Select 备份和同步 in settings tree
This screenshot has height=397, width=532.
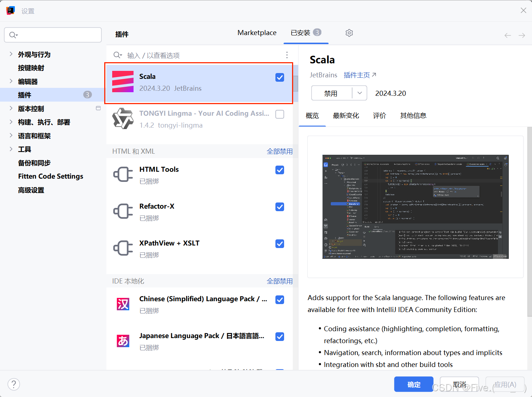click(x=34, y=163)
